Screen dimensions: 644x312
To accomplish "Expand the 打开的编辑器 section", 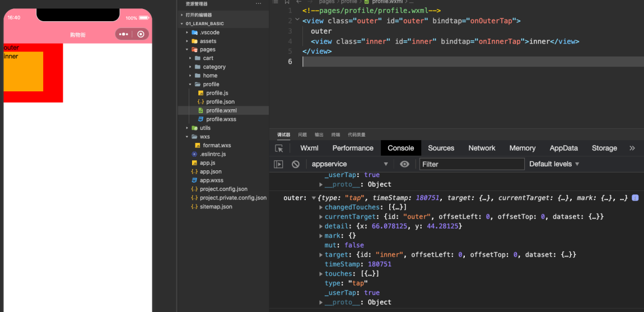I will pos(182,15).
